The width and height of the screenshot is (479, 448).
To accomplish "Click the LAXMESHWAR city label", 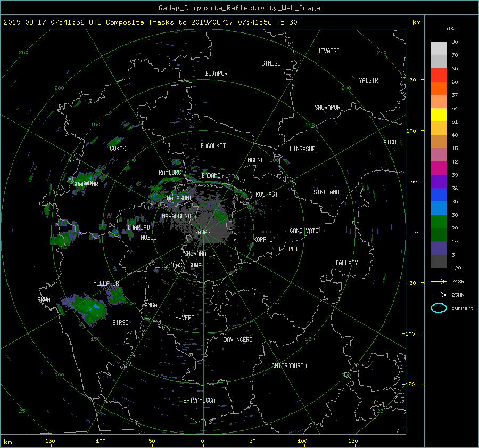I will tap(188, 265).
